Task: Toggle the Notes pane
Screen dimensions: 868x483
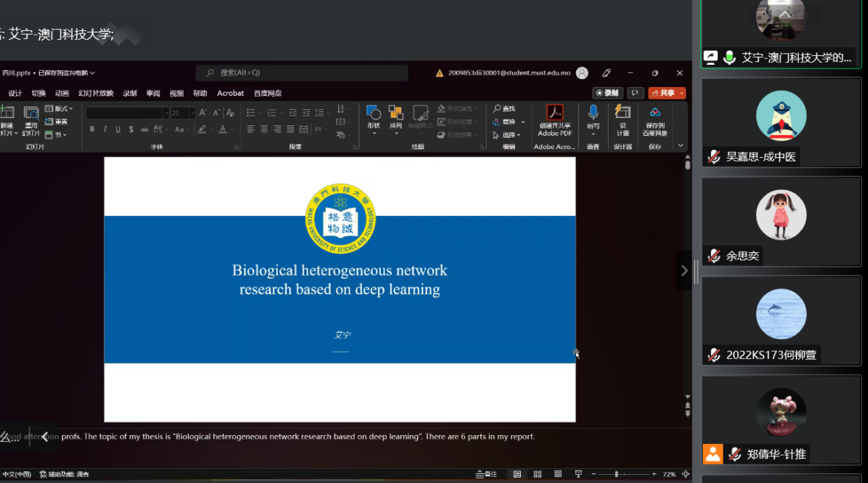Action: tap(486, 474)
